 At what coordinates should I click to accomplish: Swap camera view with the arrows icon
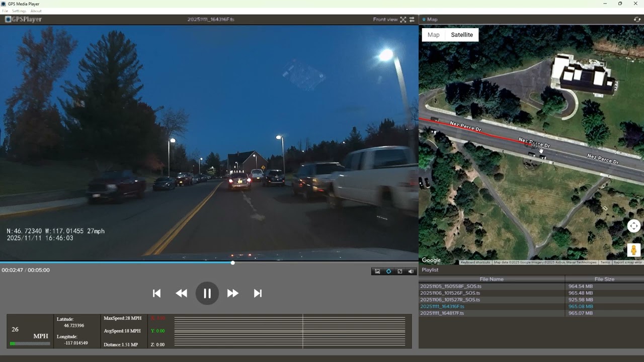tap(412, 20)
